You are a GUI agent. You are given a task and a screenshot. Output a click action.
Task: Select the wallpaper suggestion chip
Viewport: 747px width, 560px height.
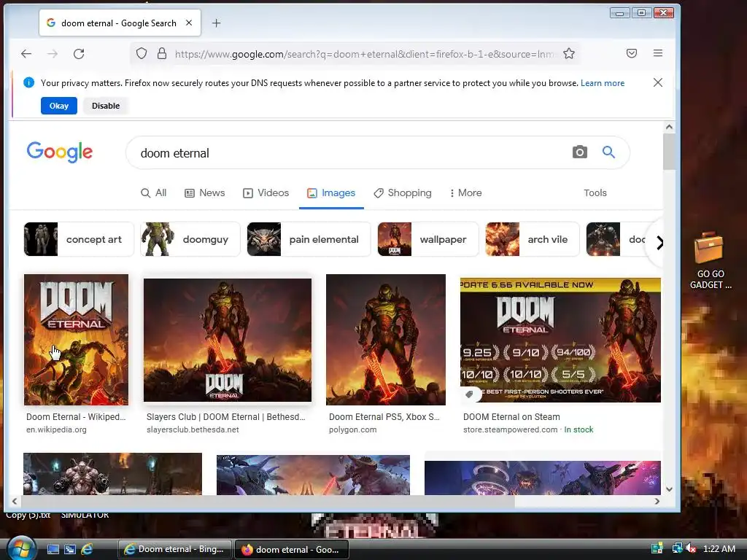click(x=427, y=239)
